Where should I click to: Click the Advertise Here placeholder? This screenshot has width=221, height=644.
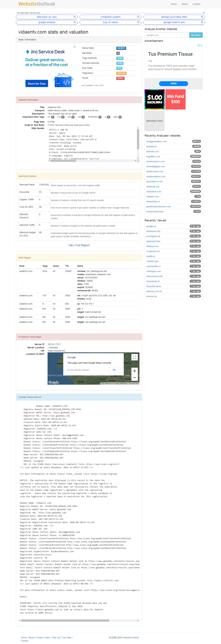point(154,121)
